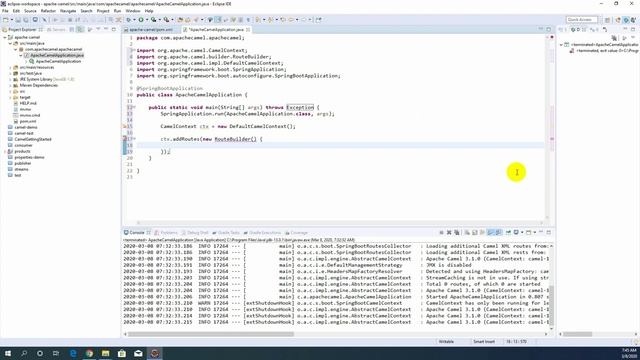
Task: Select the ApacheCamelApplication.java editor tab
Action: coord(216,30)
